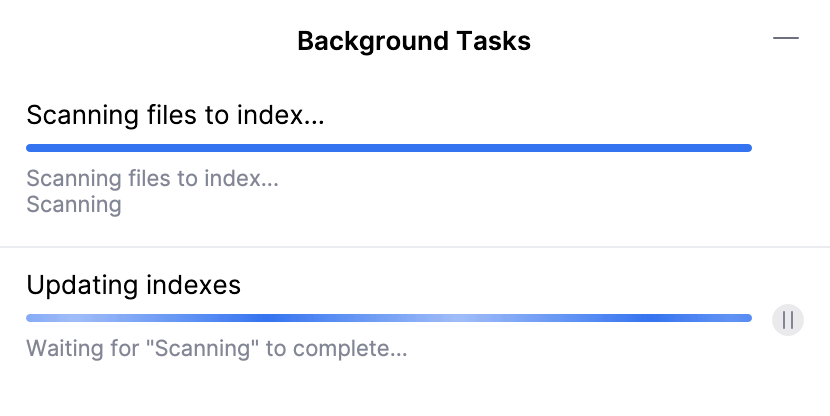Pause the Updating indexes task
The height and width of the screenshot is (416, 830).
tap(788, 320)
